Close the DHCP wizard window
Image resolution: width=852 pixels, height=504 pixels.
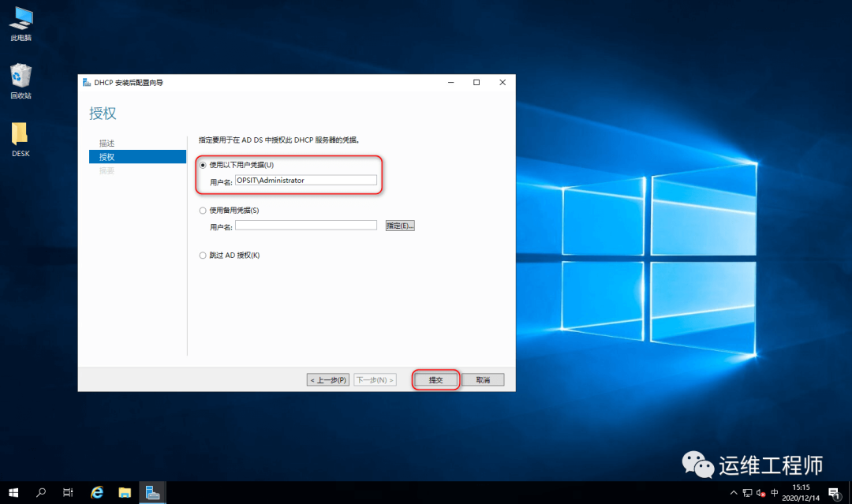coord(503,83)
